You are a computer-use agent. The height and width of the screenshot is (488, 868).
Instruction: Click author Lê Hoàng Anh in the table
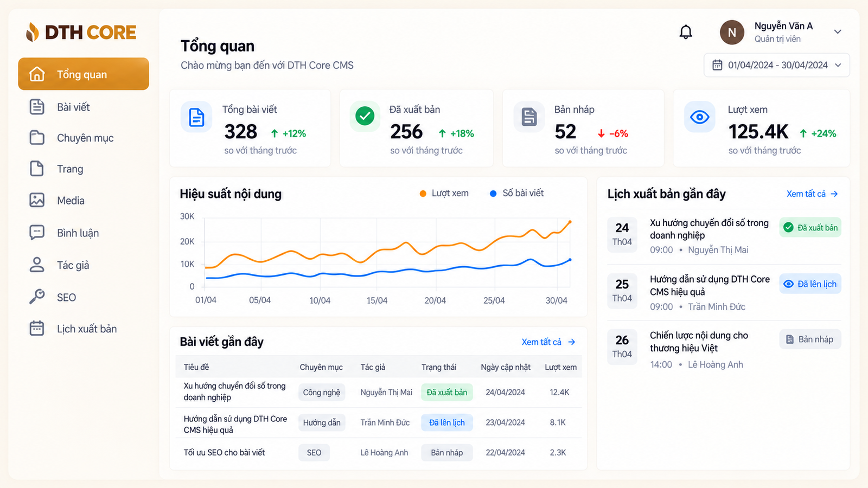384,452
